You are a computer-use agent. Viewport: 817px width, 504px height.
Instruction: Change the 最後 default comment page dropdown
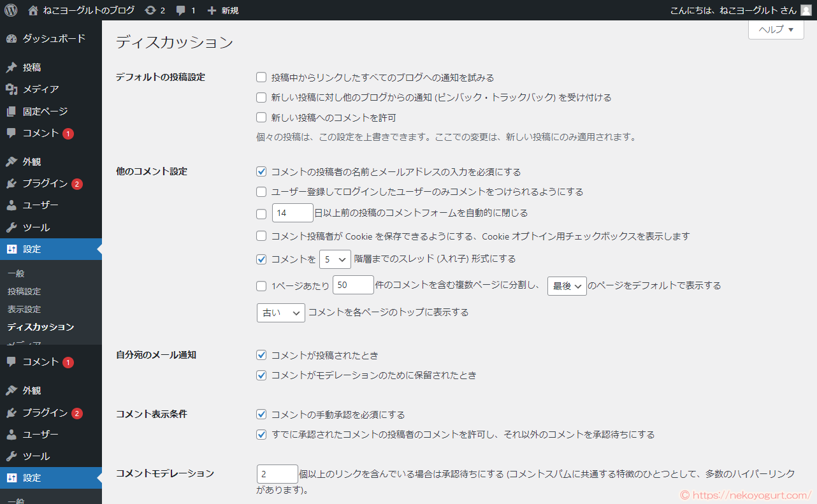[x=567, y=286]
